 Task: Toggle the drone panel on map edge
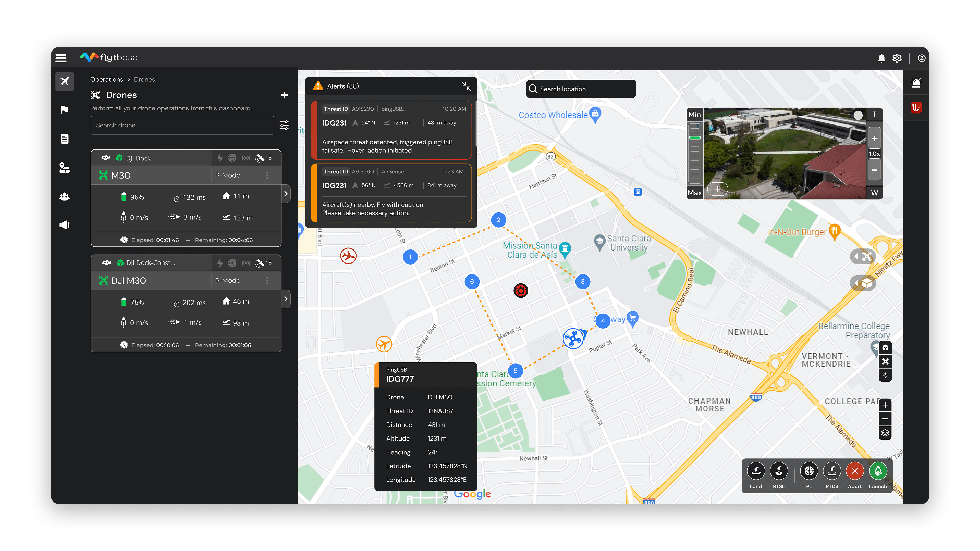(x=863, y=256)
